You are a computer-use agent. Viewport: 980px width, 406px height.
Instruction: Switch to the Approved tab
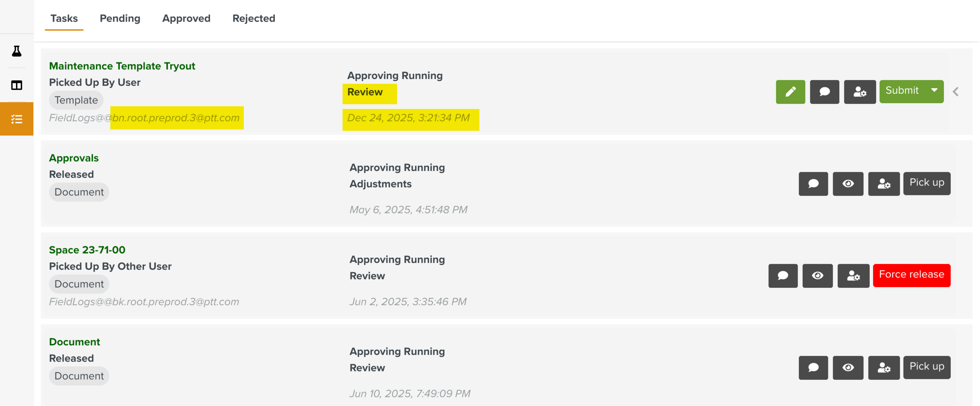(x=186, y=18)
